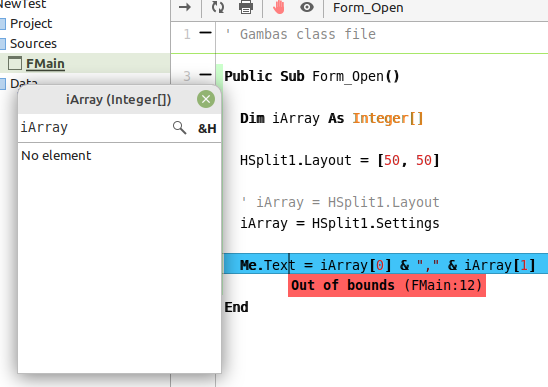Image resolution: width=548 pixels, height=387 pixels.
Task: Click the Sources folder blue icon
Action: 3,44
